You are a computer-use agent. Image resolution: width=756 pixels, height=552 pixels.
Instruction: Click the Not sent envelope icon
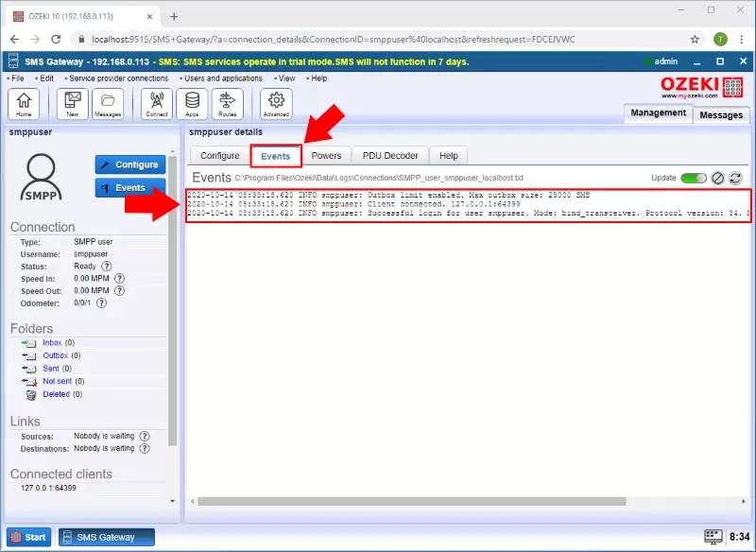tap(29, 381)
